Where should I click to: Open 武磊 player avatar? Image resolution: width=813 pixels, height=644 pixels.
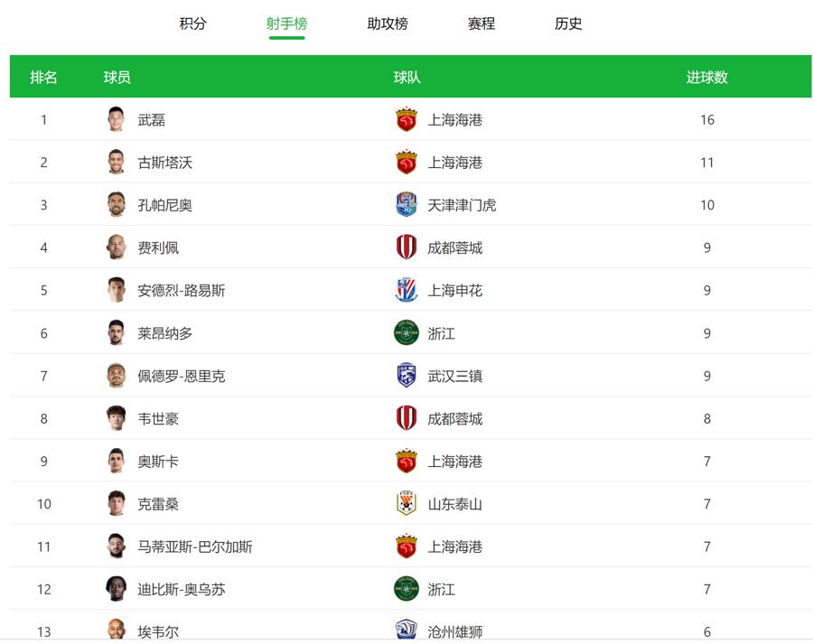116,119
